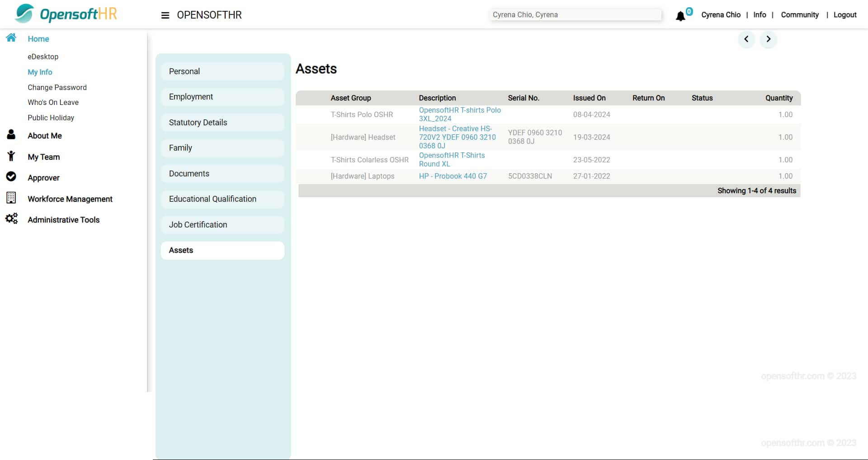Click the Home icon in the sidebar
The height and width of the screenshot is (460, 868).
(x=11, y=38)
